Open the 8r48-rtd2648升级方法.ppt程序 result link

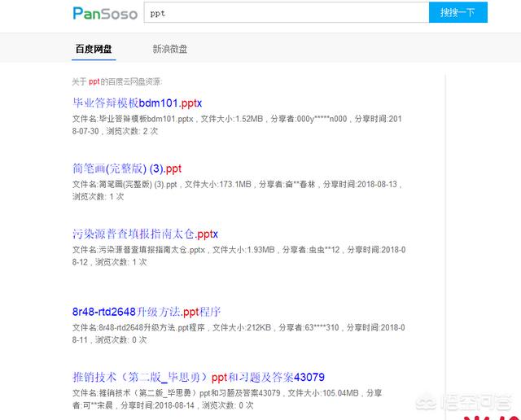[147, 312]
